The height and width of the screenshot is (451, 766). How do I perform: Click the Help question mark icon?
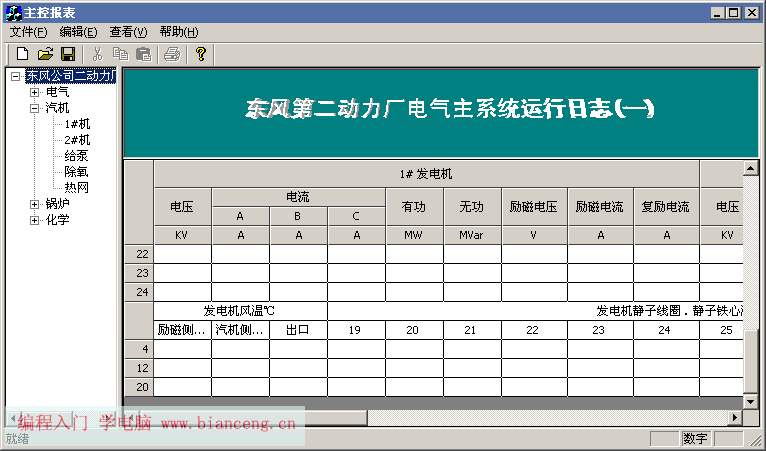[200, 54]
